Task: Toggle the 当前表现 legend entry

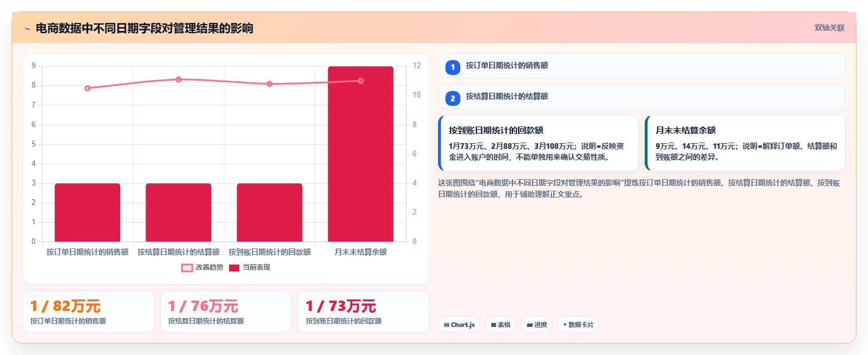Action: pos(249,267)
